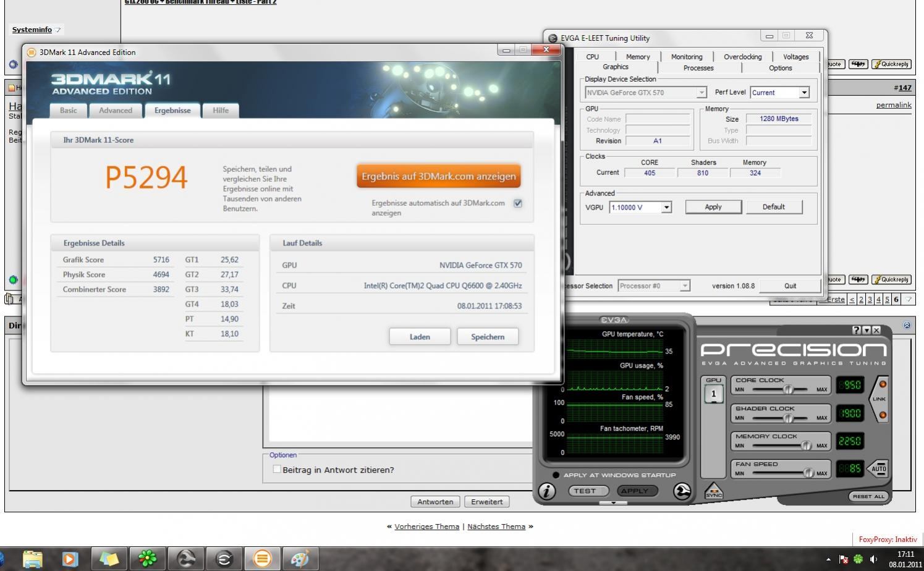Toggle automatic 3DMark.com results checkbox
924x571 pixels.
point(518,203)
